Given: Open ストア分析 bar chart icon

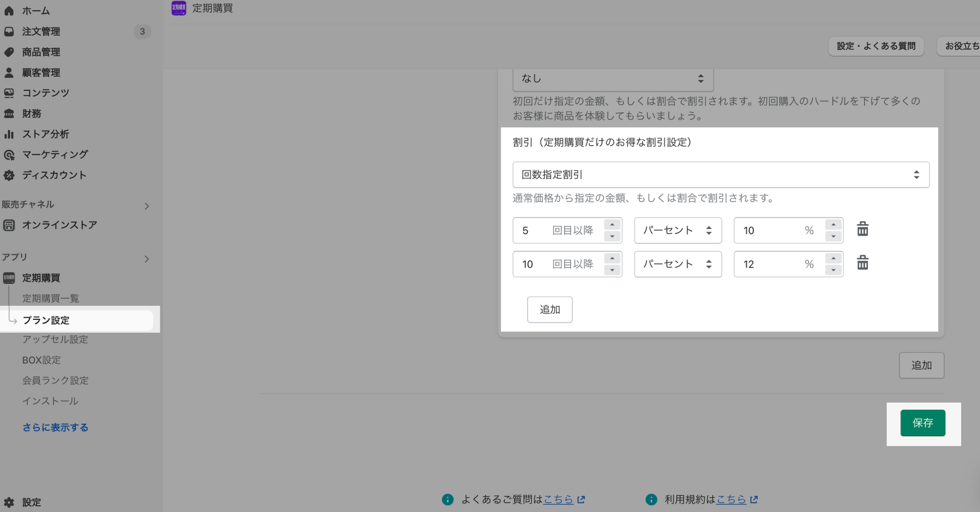Looking at the screenshot, I should [x=9, y=134].
